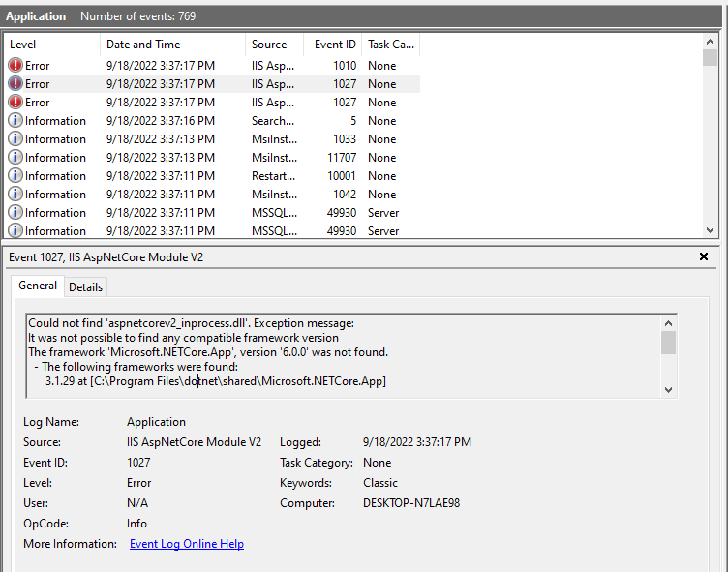
Task: Click the 'Event 1027, IIS AspNetCore Module V2' title
Action: pyautogui.click(x=106, y=257)
